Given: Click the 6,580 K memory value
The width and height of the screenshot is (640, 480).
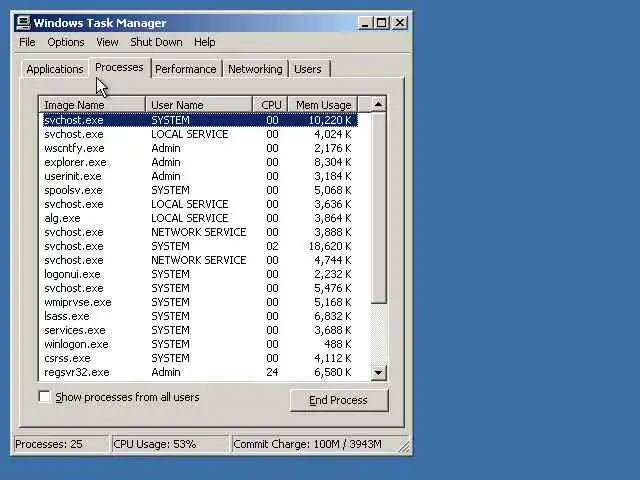Looking at the screenshot, I should [333, 372].
